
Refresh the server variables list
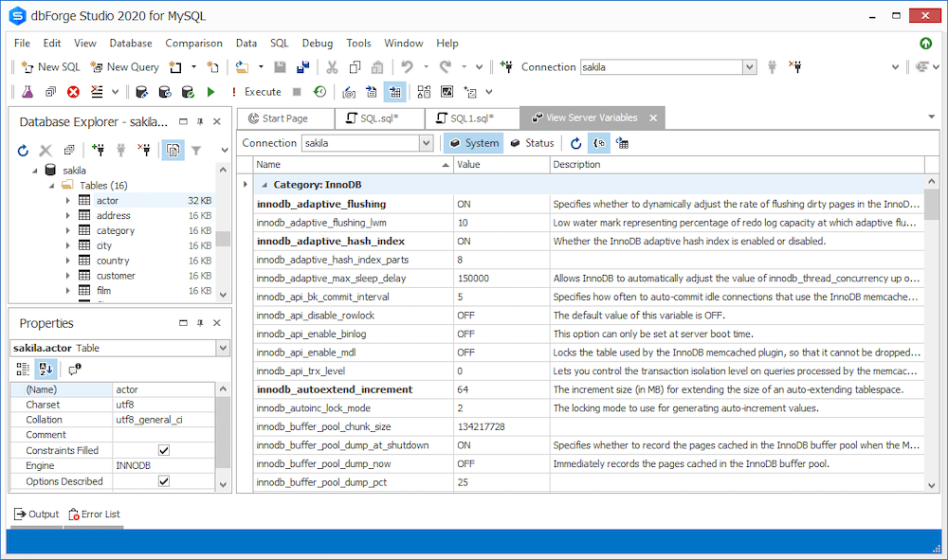point(576,142)
